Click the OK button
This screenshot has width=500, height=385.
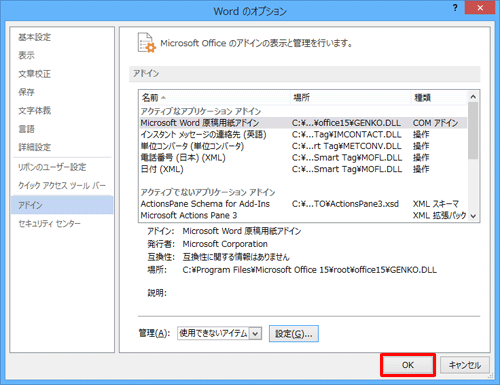point(408,365)
